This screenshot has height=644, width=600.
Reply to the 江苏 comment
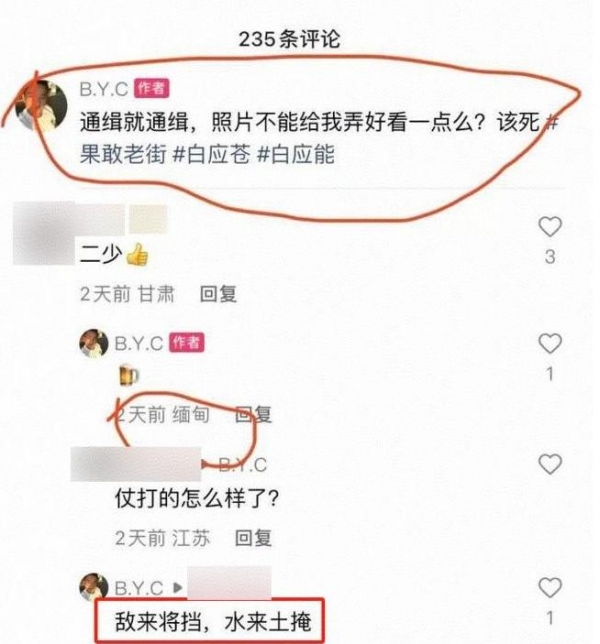pos(253,538)
